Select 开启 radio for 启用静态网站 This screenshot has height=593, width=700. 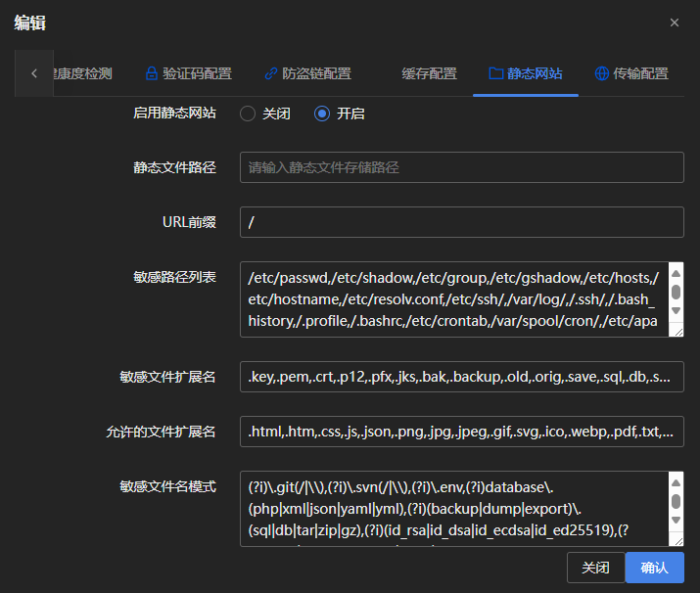click(x=322, y=114)
